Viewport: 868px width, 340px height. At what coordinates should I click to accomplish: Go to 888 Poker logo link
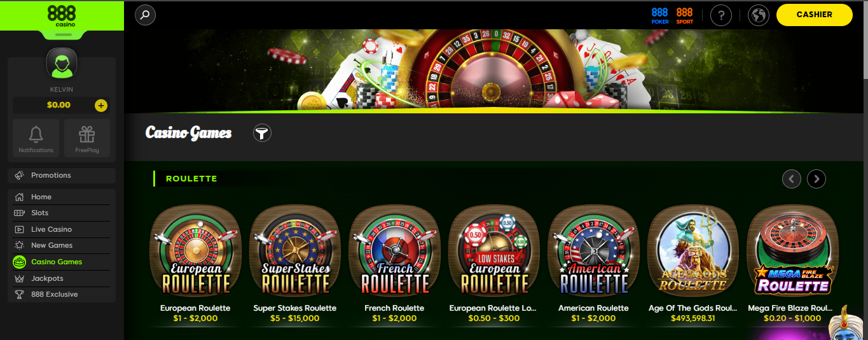click(660, 15)
